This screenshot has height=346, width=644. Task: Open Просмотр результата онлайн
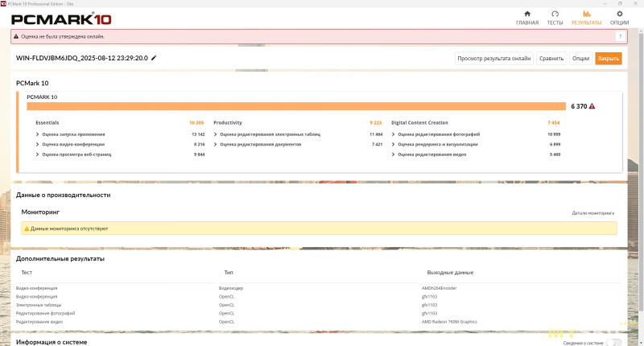point(494,58)
